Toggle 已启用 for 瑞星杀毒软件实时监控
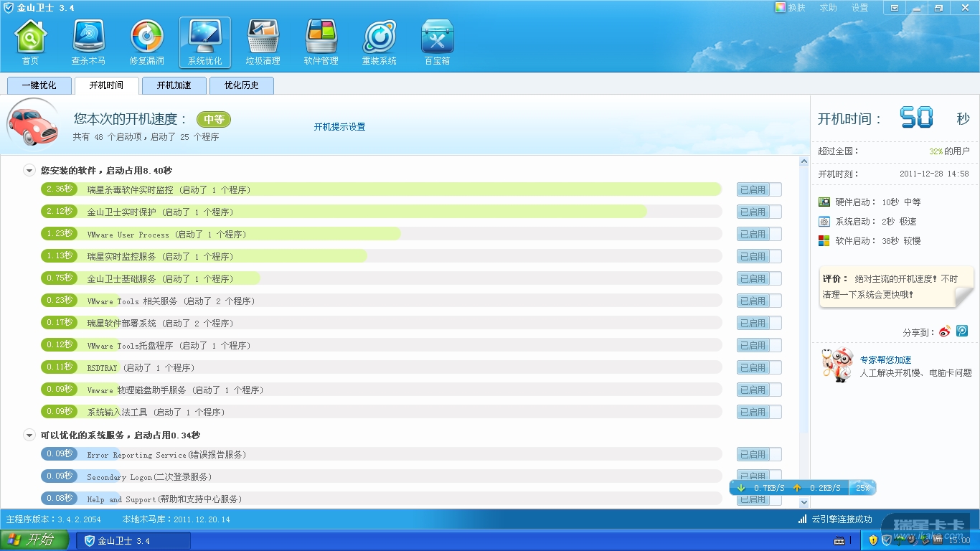This screenshot has height=551, width=980. tap(759, 190)
